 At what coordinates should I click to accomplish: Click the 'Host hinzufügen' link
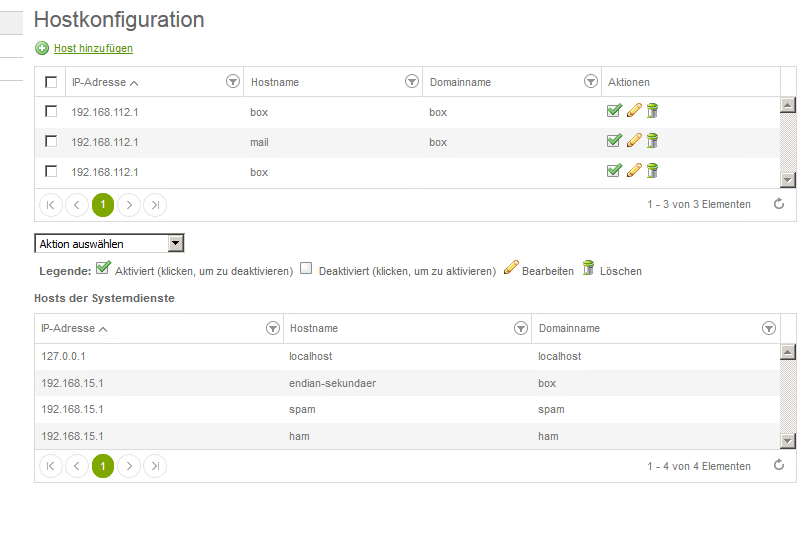(93, 48)
